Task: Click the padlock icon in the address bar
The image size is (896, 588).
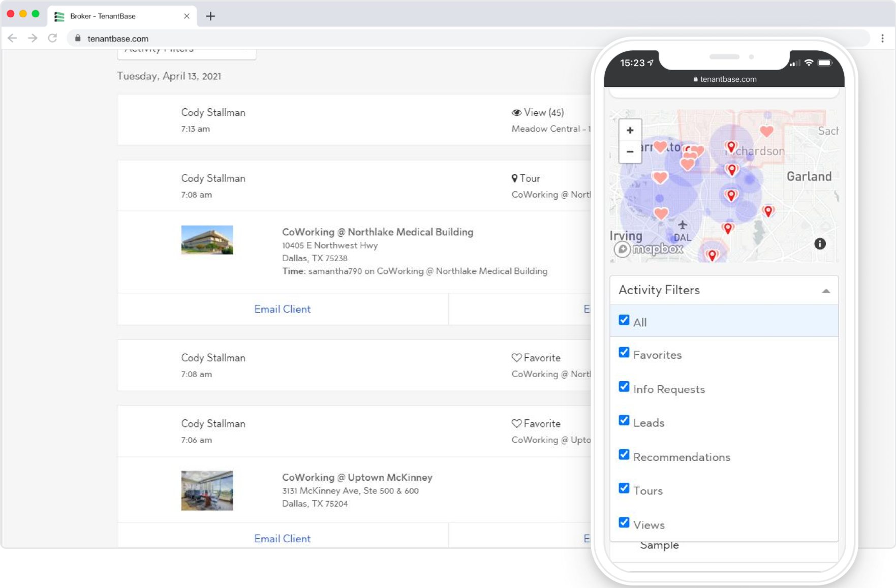Action: tap(78, 38)
